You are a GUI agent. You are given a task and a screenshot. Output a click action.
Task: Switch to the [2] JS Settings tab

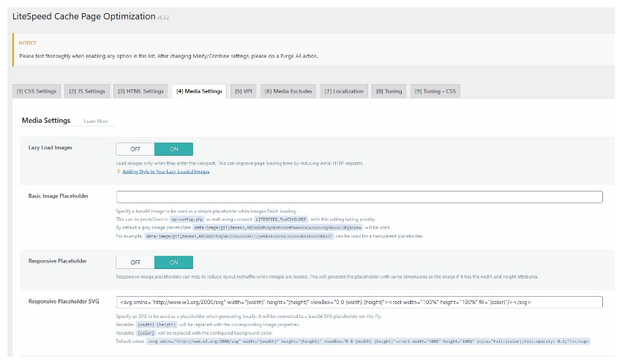point(87,91)
